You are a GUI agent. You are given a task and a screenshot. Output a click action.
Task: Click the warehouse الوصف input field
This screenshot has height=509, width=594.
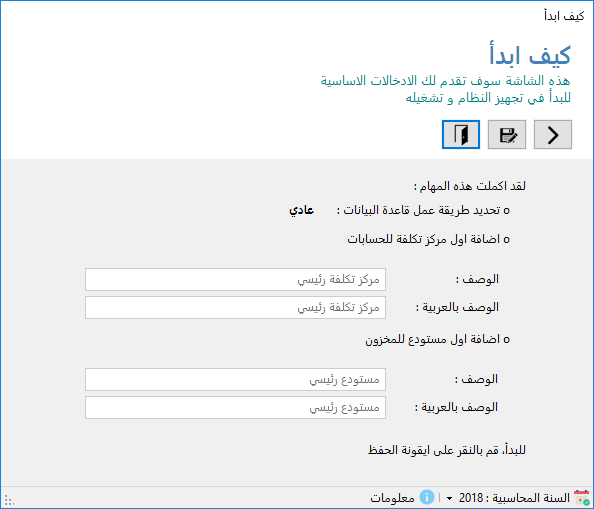(x=235, y=379)
